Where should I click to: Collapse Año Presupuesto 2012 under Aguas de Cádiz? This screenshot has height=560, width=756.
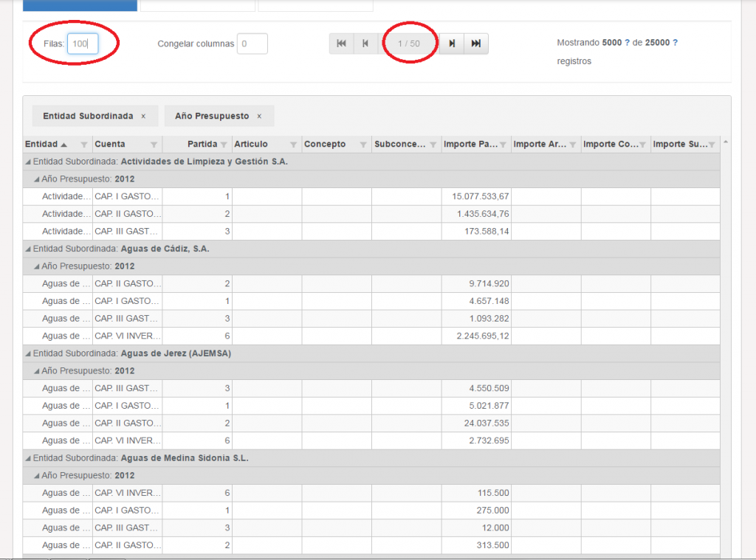[x=37, y=266]
